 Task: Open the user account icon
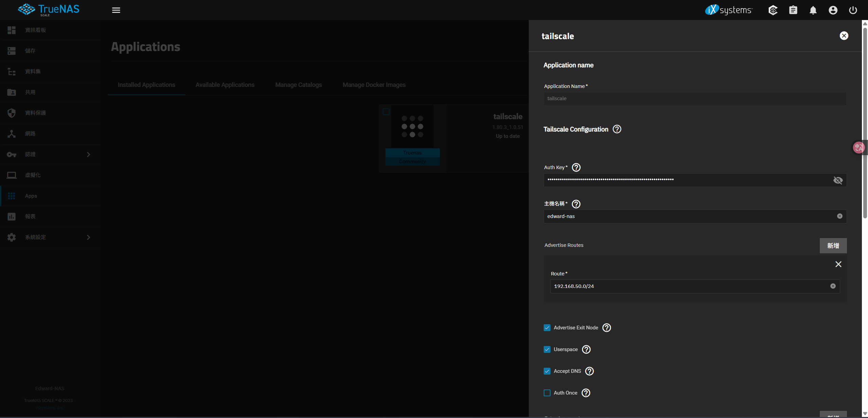click(833, 10)
